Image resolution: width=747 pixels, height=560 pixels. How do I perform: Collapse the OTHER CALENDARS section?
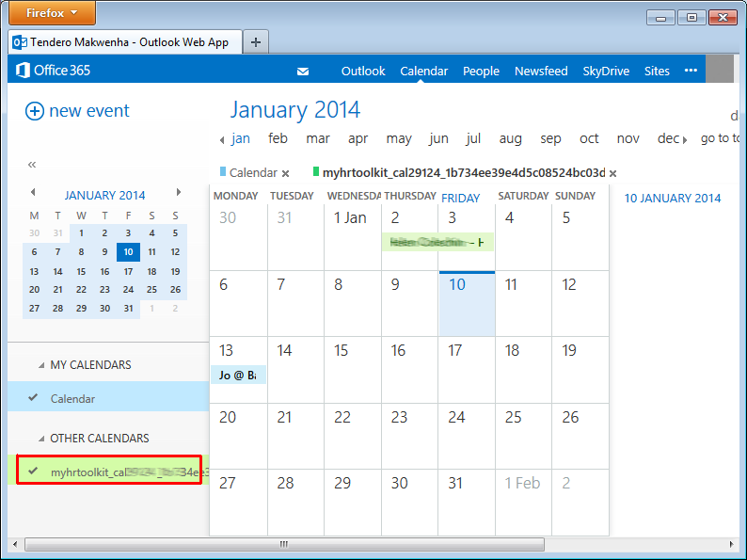pyautogui.click(x=41, y=439)
